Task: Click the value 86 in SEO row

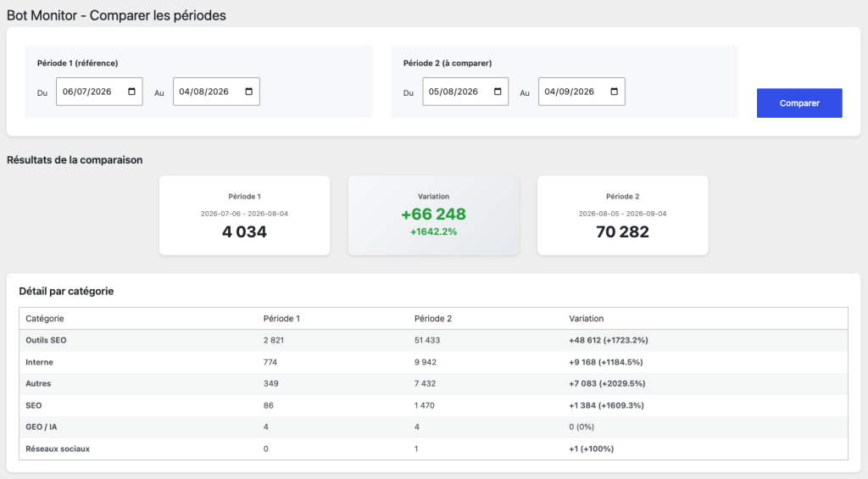Action: click(269, 405)
